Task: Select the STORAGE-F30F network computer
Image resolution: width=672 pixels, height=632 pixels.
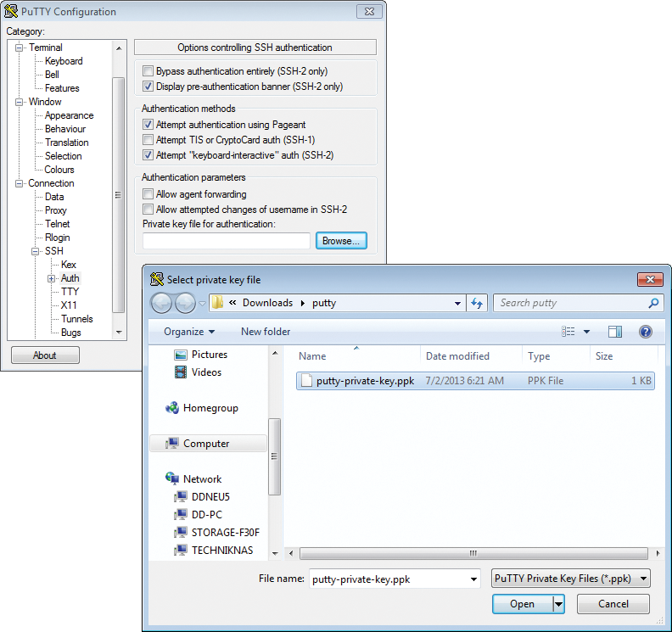Action: coord(225,533)
